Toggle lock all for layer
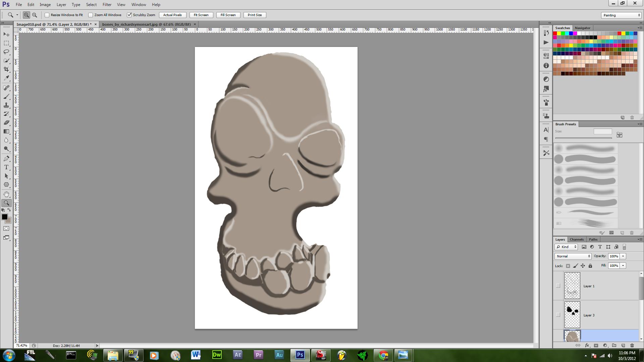644x362 pixels. point(590,266)
